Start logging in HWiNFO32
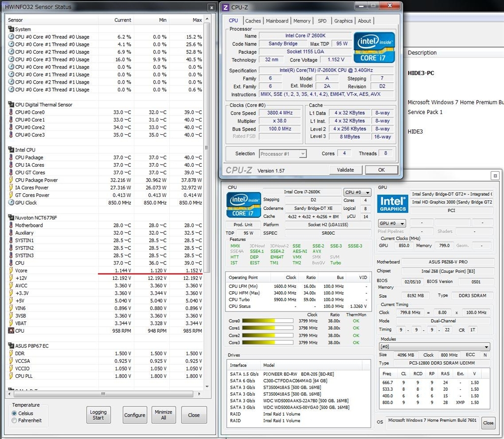The image size is (504, 439). 98,414
